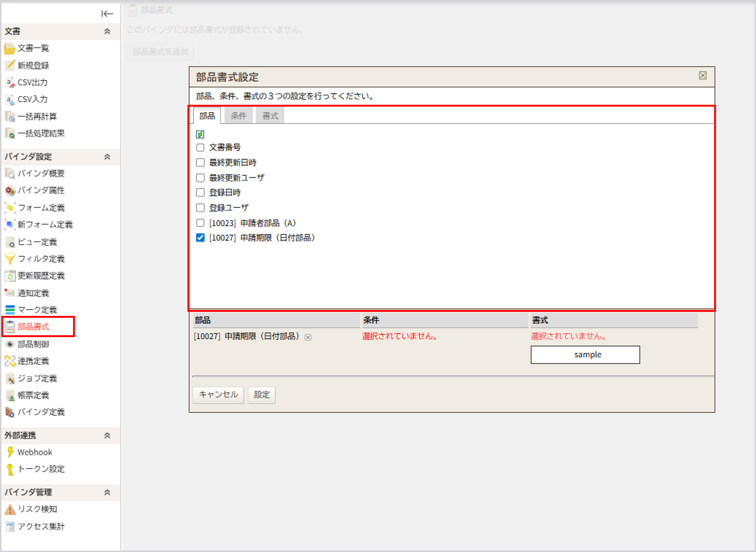Click the 最終更新ユーザ label text
Viewport: 756px width, 552px height.
(x=237, y=178)
